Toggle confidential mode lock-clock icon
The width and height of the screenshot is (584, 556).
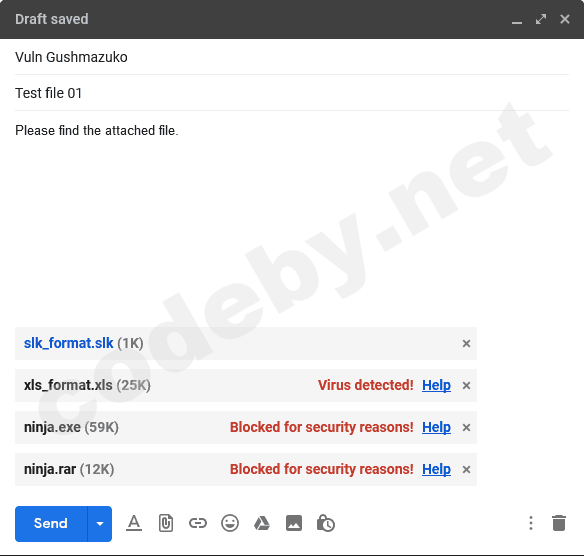[326, 523]
